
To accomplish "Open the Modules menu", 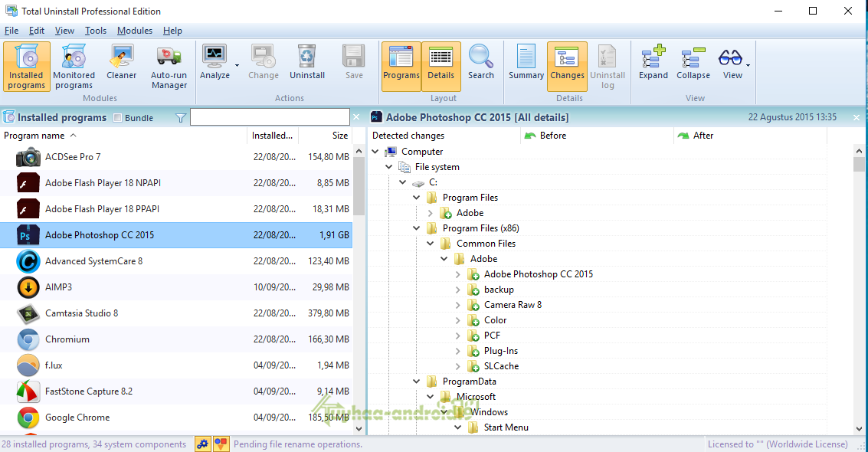I will [x=135, y=31].
